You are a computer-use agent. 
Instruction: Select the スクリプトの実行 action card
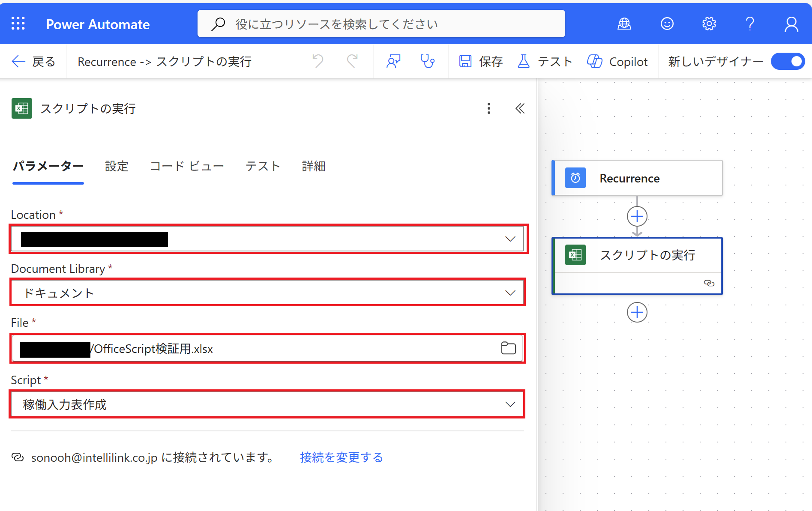pos(637,266)
